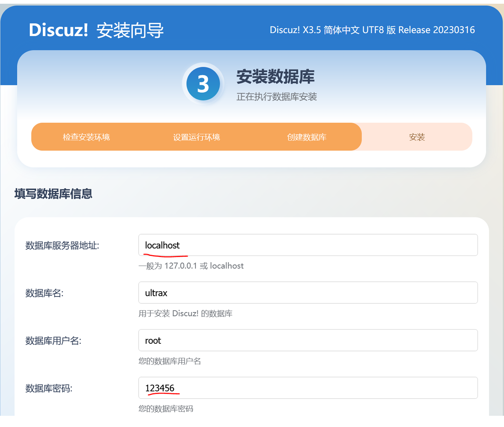Click the 您的数据库密码 helper text
504x427 pixels.
click(166, 409)
